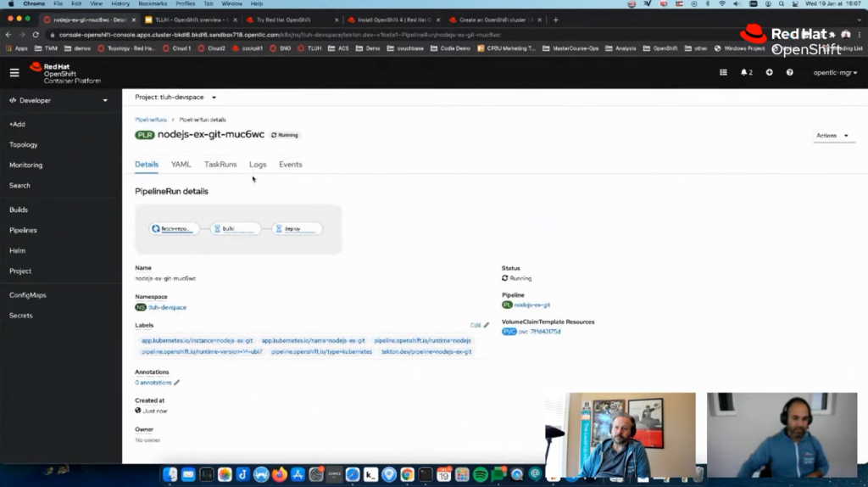Open the tluh-devspace namespace link

167,307
